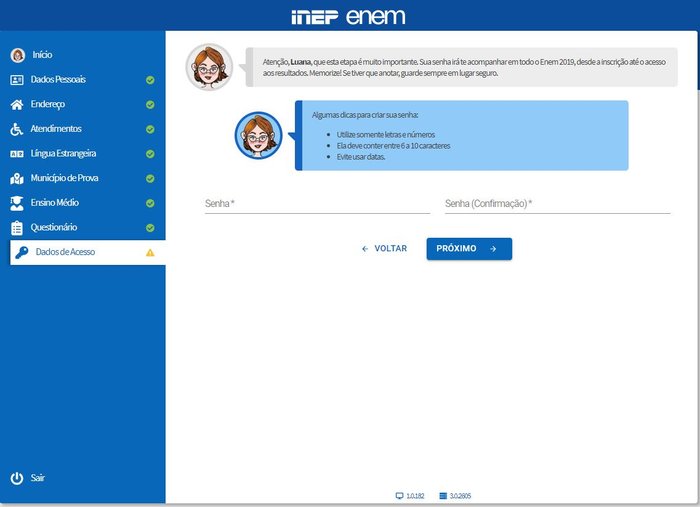Click the map pin icon for Município de Prova
700x507 pixels.
(17, 179)
